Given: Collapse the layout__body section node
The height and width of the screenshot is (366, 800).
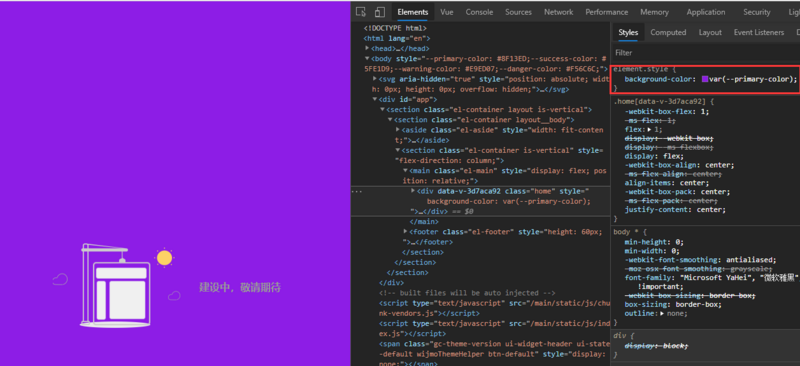Looking at the screenshot, I should 390,119.
